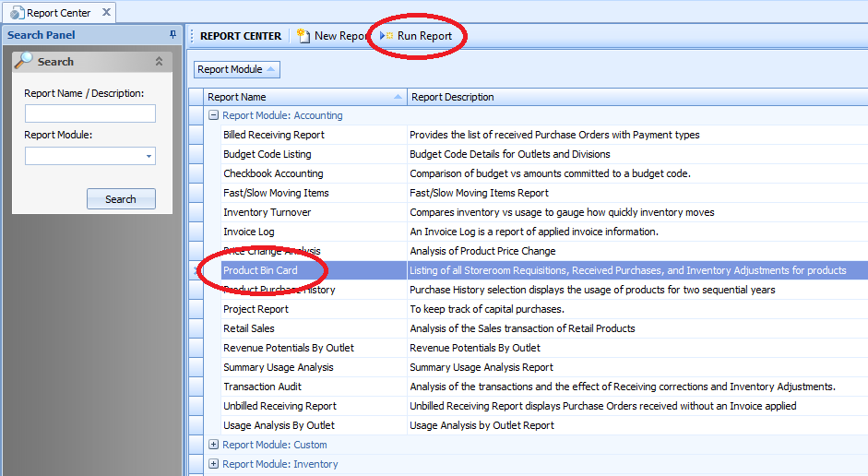Expand the Report Module: Inventory group

coord(213,464)
